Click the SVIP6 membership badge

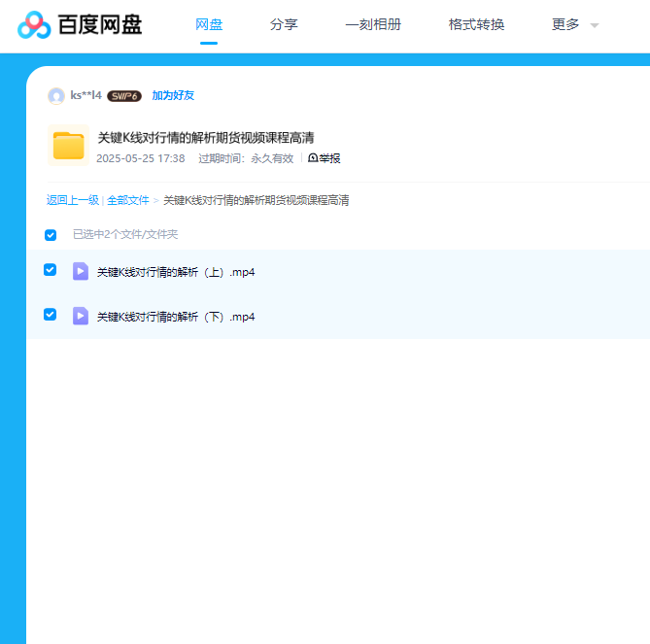pyautogui.click(x=124, y=96)
